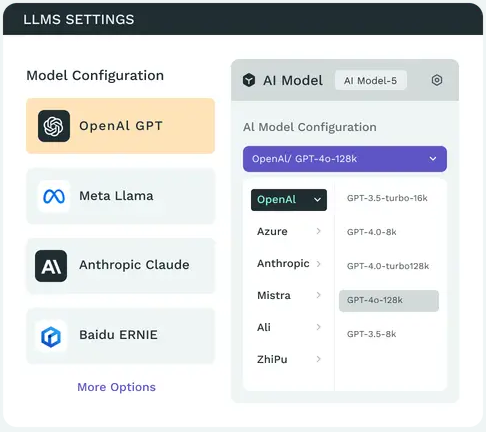The width and height of the screenshot is (486, 432).
Task: Click the AI Model cube icon
Action: 249,80
